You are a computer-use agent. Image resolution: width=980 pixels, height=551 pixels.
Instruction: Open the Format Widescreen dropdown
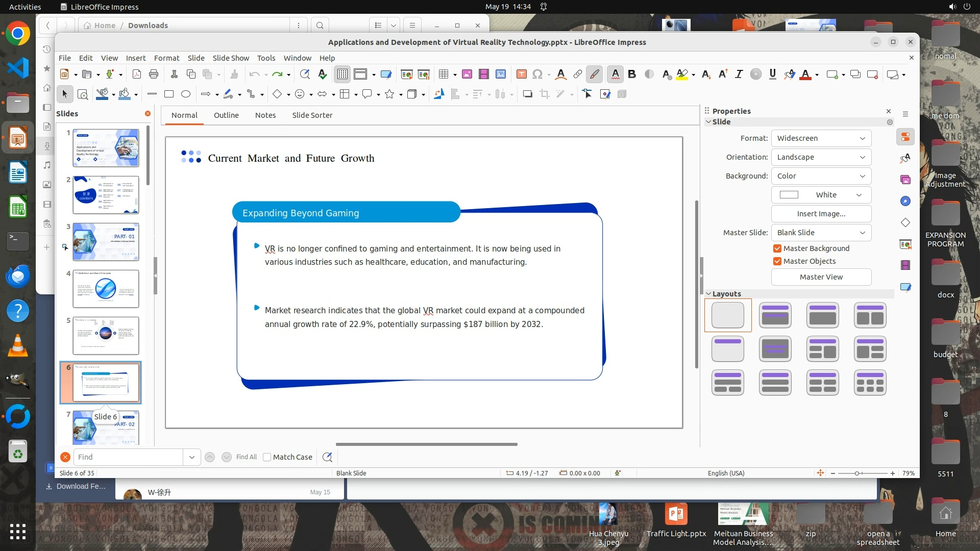pos(821,138)
